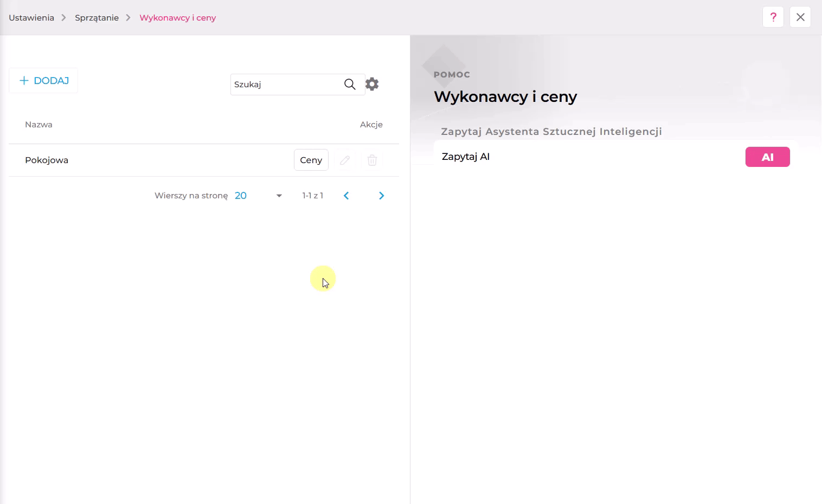Click the Akcje column header

(371, 125)
